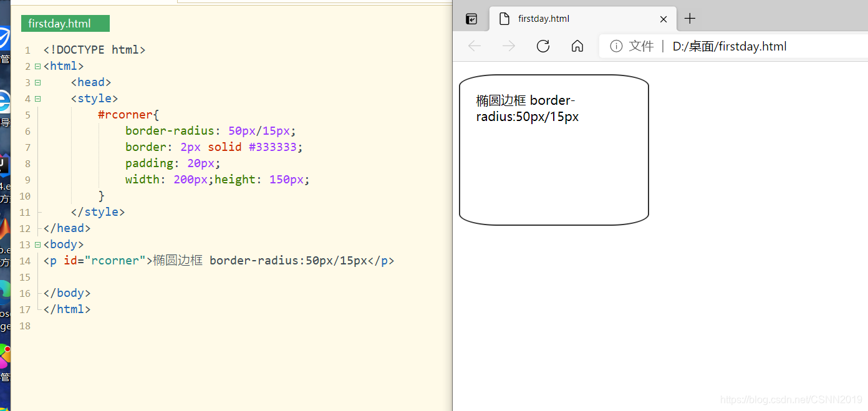Open a new browser tab
This screenshot has width=868, height=411.
point(690,19)
